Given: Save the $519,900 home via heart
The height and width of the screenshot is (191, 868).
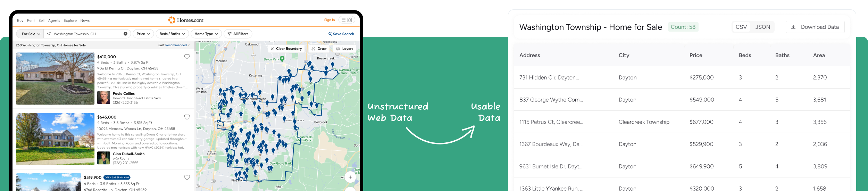Looking at the screenshot, I should 187,177.
